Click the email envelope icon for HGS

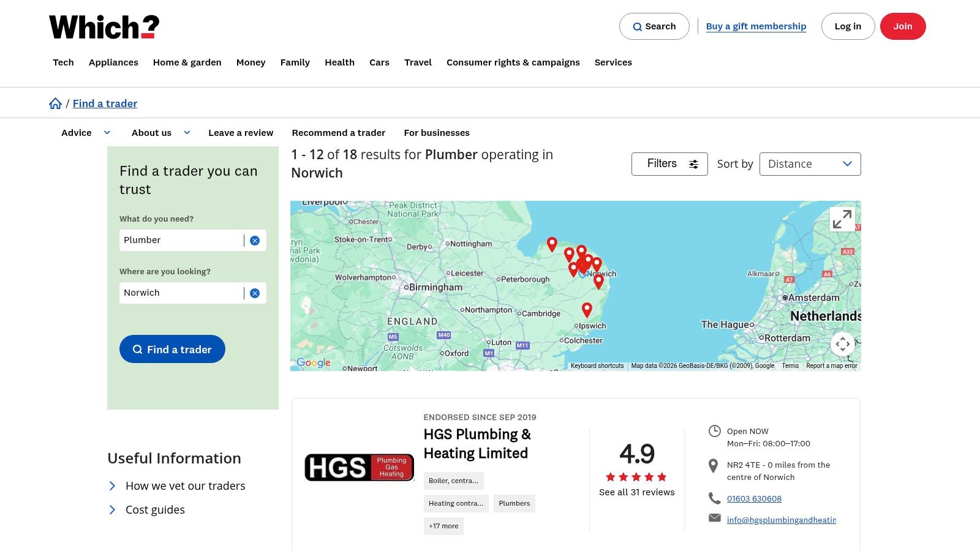coord(714,517)
